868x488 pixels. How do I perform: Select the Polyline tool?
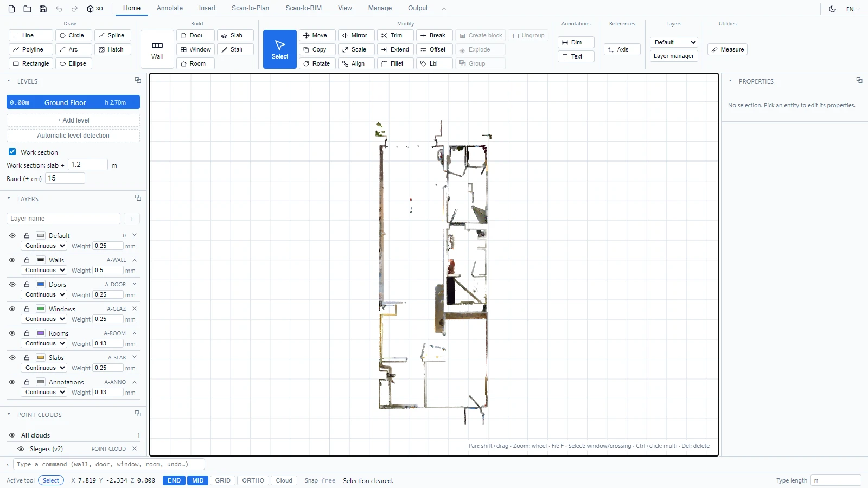pos(31,49)
